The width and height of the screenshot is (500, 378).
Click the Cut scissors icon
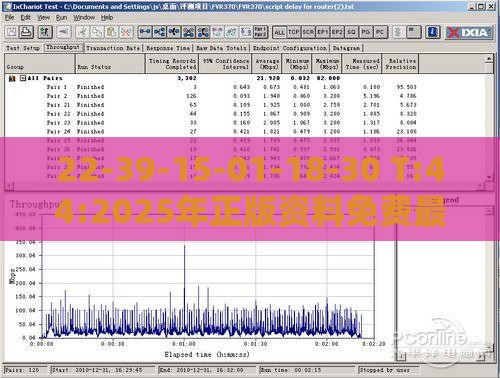point(82,32)
